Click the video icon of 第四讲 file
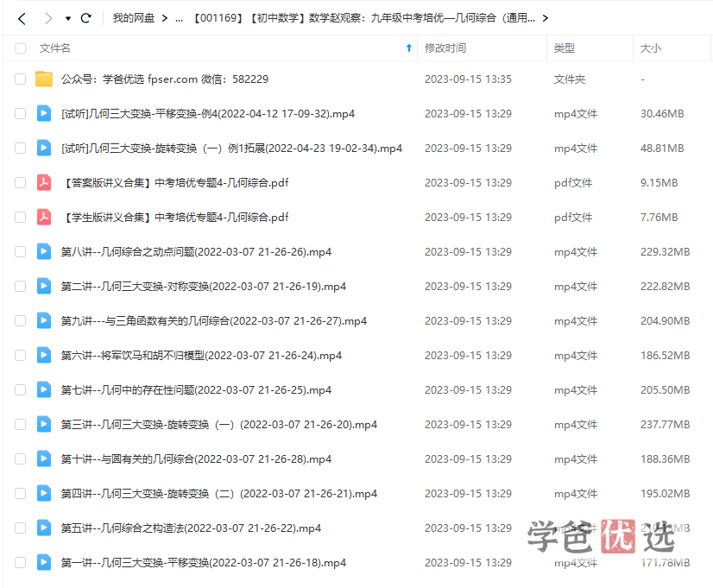This screenshot has height=588, width=713. [44, 493]
